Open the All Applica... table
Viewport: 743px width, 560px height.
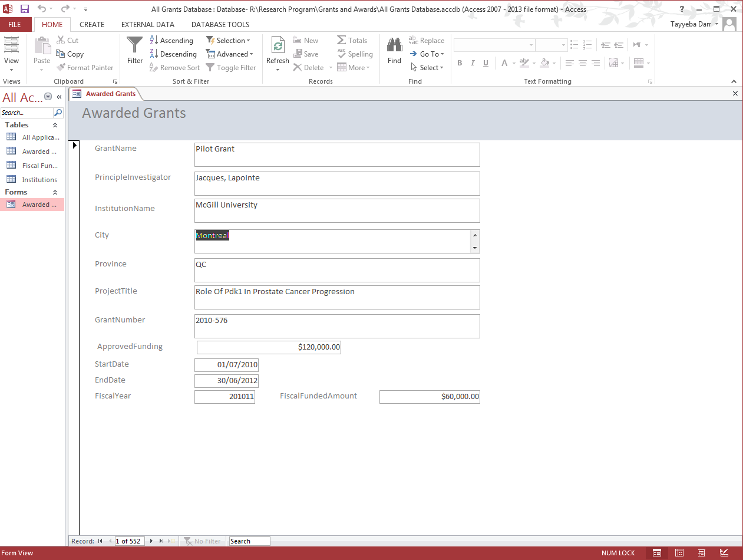click(32, 137)
